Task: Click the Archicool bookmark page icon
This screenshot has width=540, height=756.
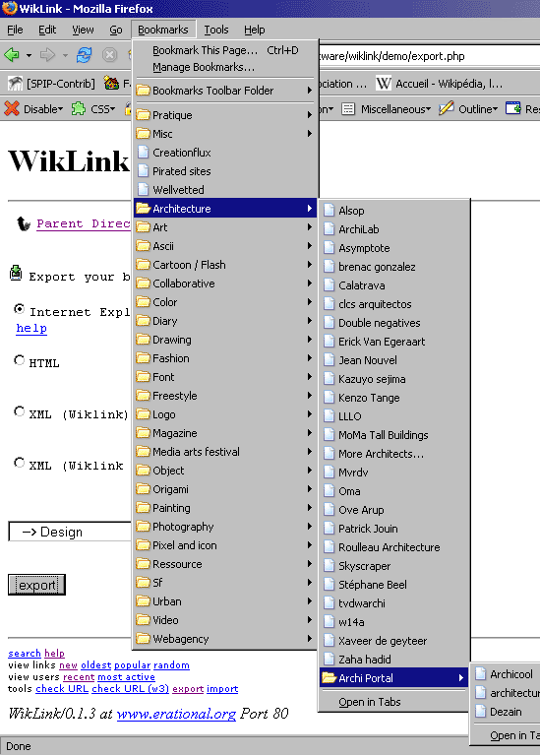Action: pos(480,673)
